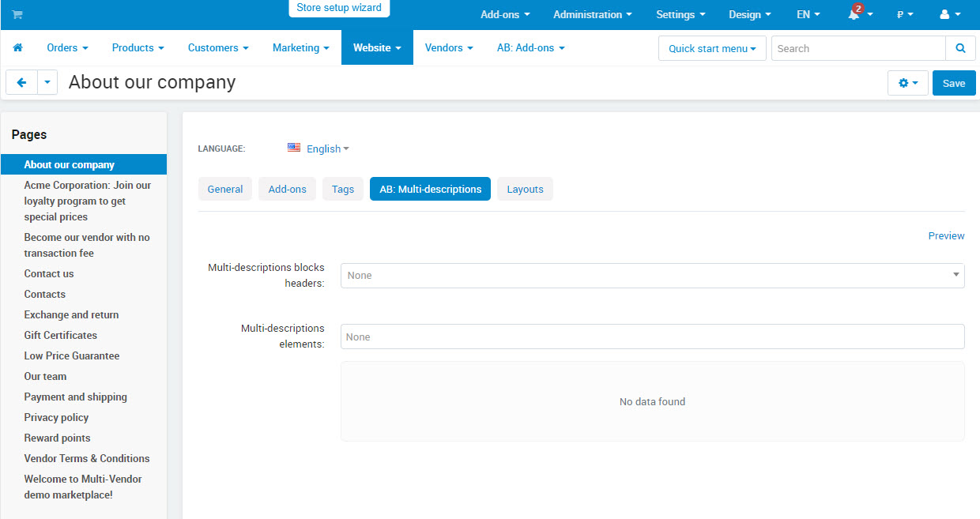Click the back arrow button
Viewport: 980px width, 519px height.
click(21, 82)
